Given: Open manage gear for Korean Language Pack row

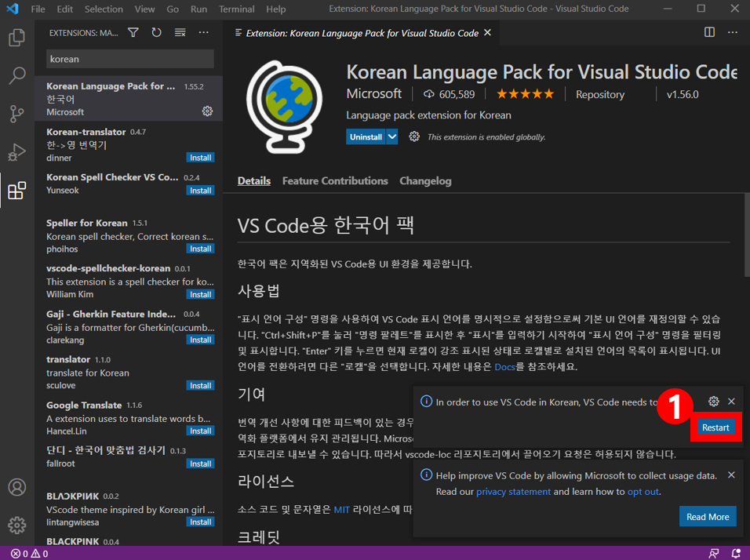Looking at the screenshot, I should (x=207, y=111).
